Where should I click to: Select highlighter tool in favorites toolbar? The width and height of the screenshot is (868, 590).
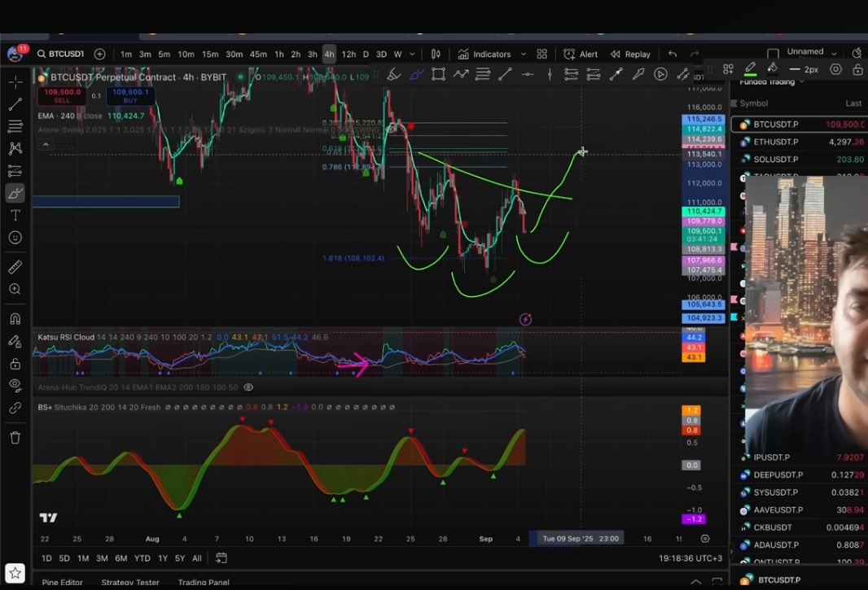click(x=393, y=74)
